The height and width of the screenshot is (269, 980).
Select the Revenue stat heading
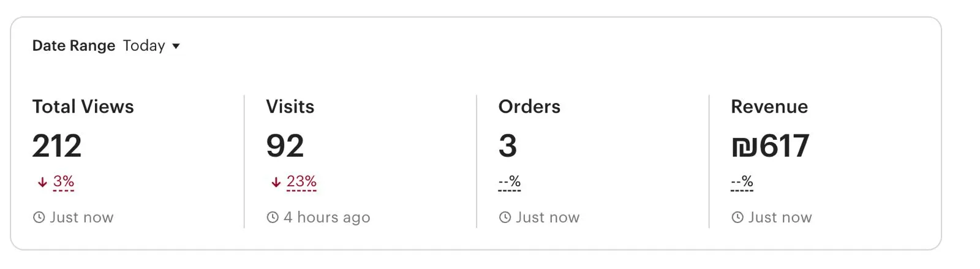[x=769, y=107]
